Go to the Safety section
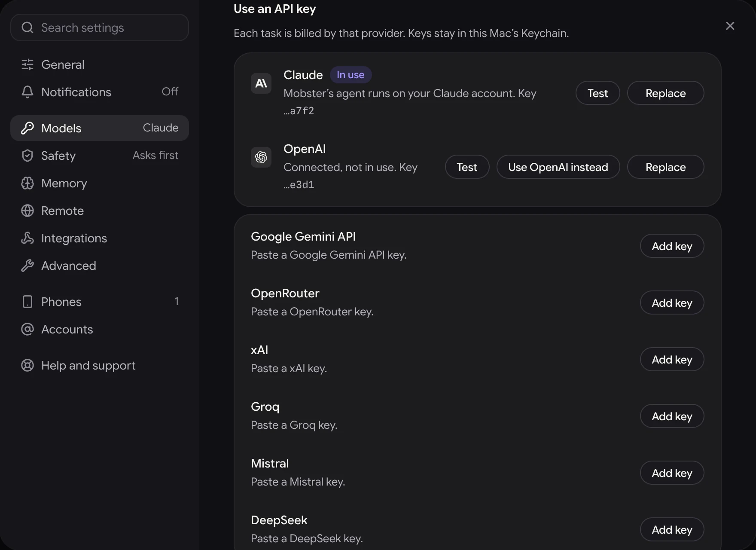756x550 pixels. point(100,156)
